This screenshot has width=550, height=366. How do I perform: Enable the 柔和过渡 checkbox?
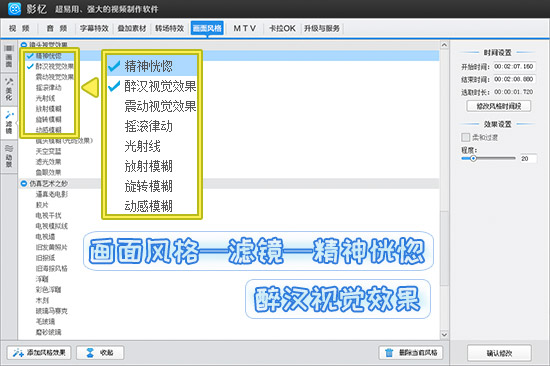465,137
